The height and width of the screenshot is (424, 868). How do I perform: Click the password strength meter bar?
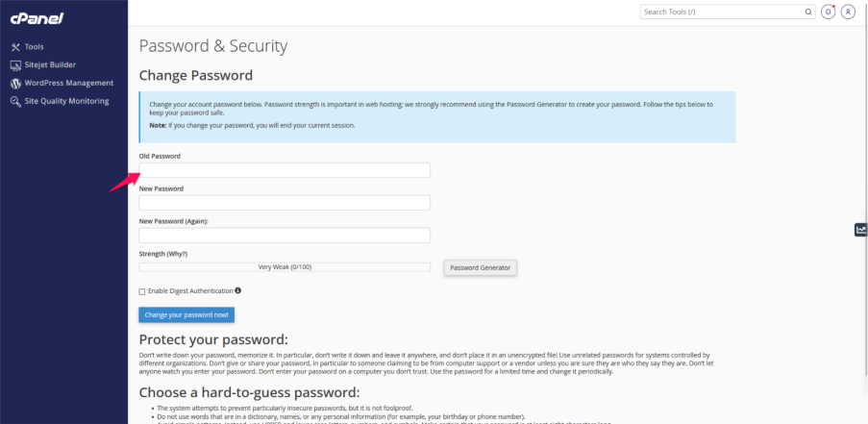coord(285,267)
